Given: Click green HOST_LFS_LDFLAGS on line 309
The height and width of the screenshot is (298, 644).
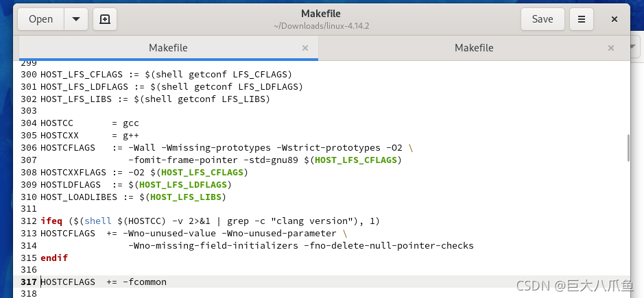Looking at the screenshot, I should [184, 184].
